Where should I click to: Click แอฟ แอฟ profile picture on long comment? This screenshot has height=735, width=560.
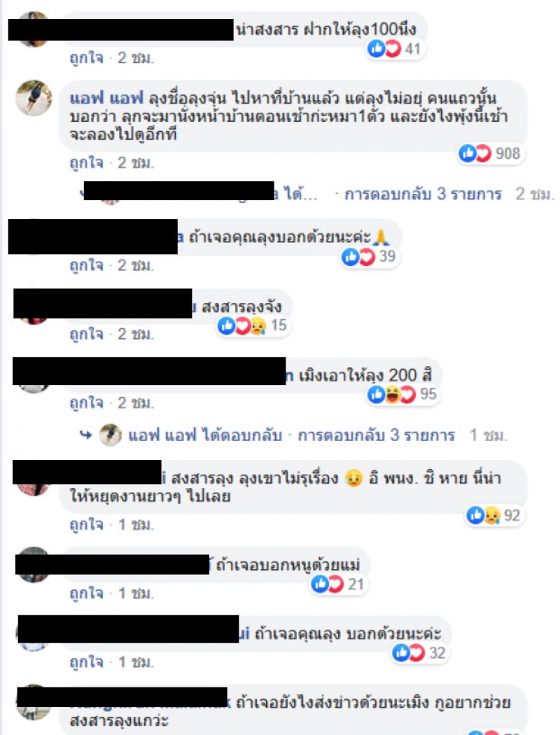click(x=34, y=98)
